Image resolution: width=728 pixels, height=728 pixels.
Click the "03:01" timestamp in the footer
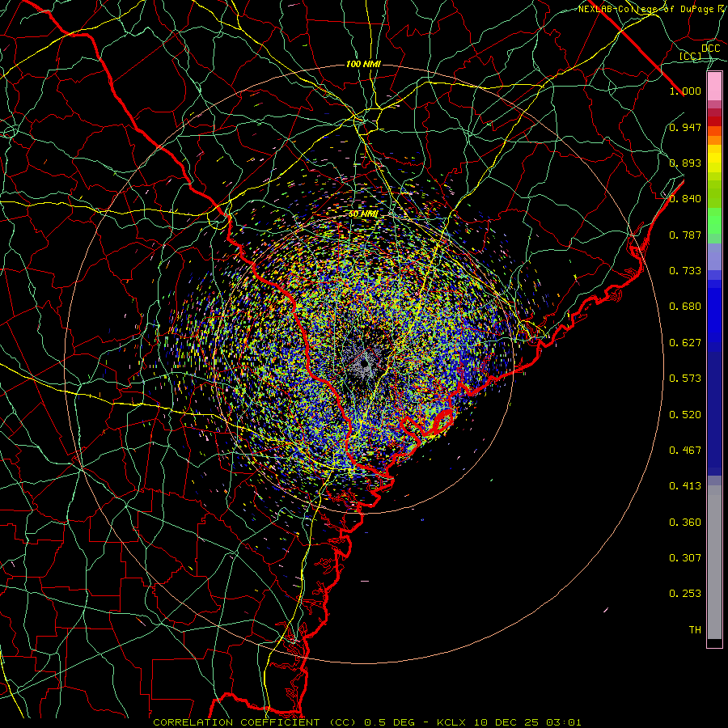[564, 722]
